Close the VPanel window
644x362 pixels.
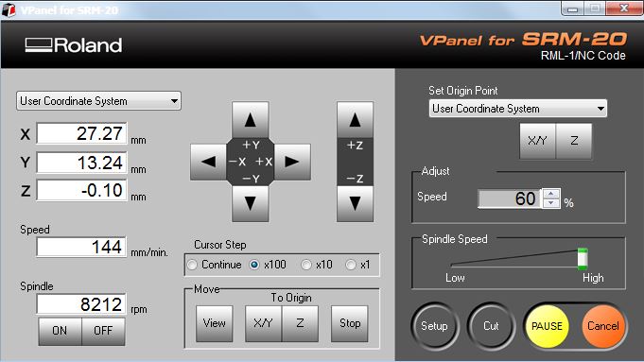[624, 9]
